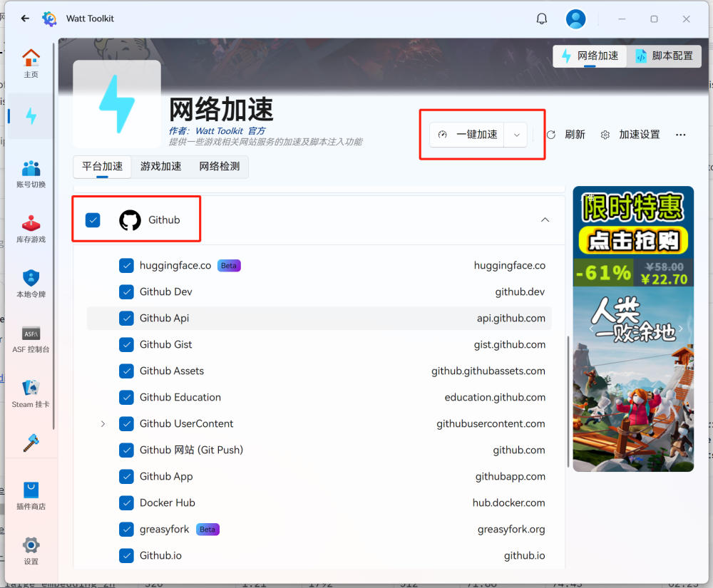Screen dimensions: 713x588
Task: Click the speedometer icon in 一键加速
Action: click(x=443, y=135)
